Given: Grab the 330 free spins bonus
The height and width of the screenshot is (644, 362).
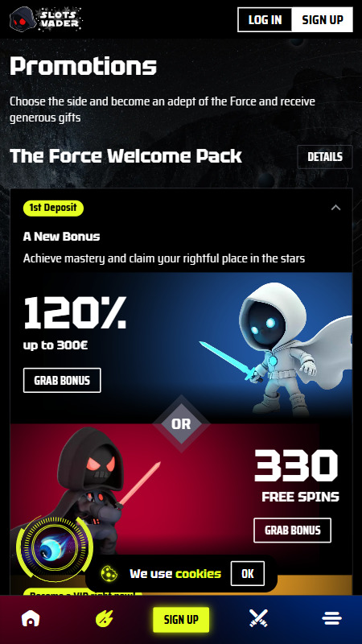Looking at the screenshot, I should (x=292, y=530).
